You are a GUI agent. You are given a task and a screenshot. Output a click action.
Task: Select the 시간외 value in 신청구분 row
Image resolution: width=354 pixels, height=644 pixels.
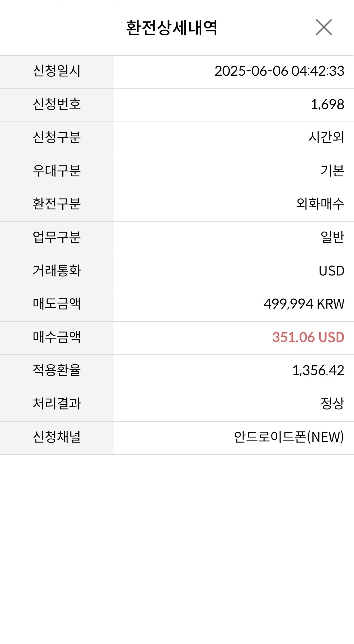(326, 137)
